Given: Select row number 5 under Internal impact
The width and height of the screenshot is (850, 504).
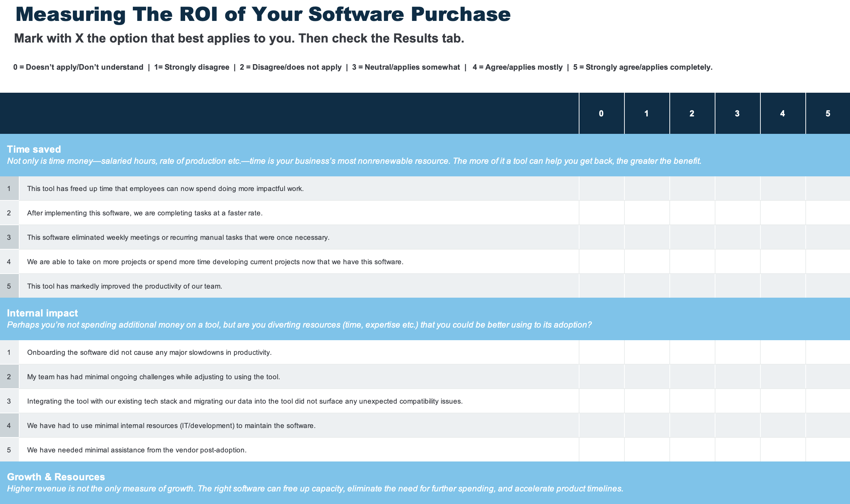Looking at the screenshot, I should click(9, 450).
